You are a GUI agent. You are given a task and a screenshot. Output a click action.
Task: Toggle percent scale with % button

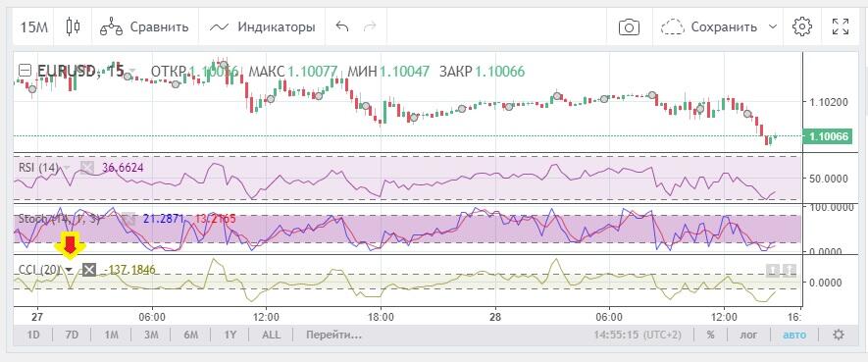coord(710,335)
